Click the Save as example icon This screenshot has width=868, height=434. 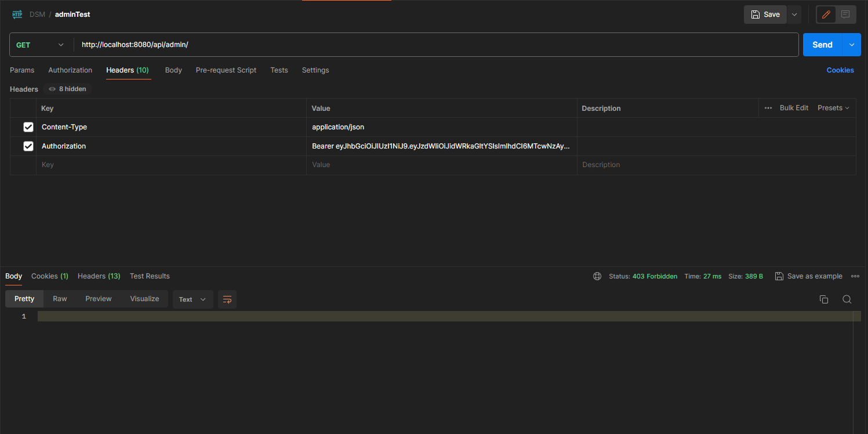pos(779,276)
